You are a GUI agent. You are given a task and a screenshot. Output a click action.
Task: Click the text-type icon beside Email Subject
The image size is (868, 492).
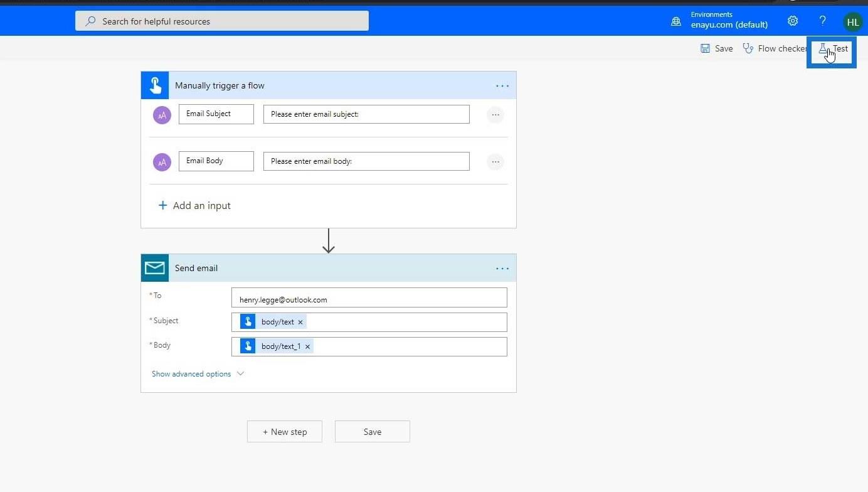[162, 115]
